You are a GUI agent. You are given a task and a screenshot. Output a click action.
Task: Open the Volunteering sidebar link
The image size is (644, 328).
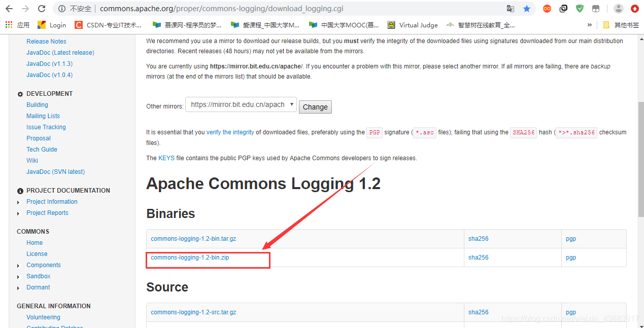point(43,317)
